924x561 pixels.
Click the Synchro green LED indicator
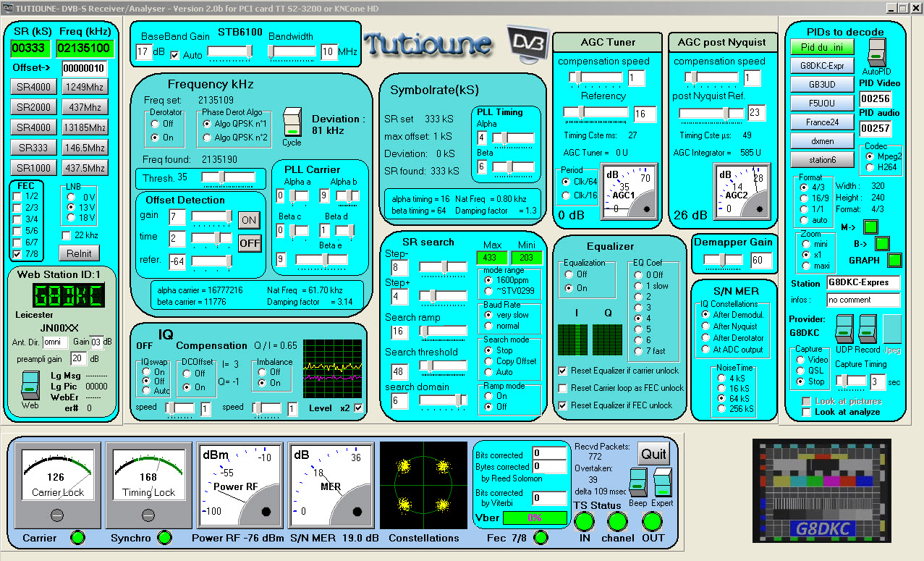165,538
